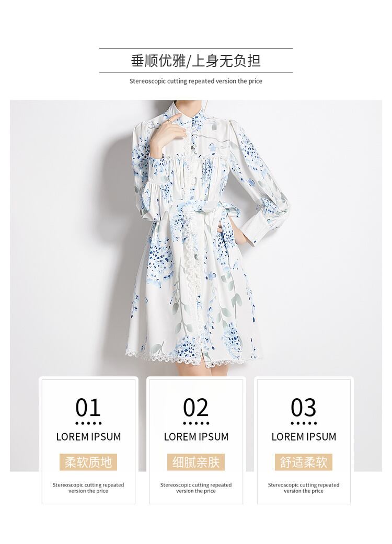This screenshot has width=392, height=544.
Task: Click the 01 number in the first card
Action: tap(88, 407)
